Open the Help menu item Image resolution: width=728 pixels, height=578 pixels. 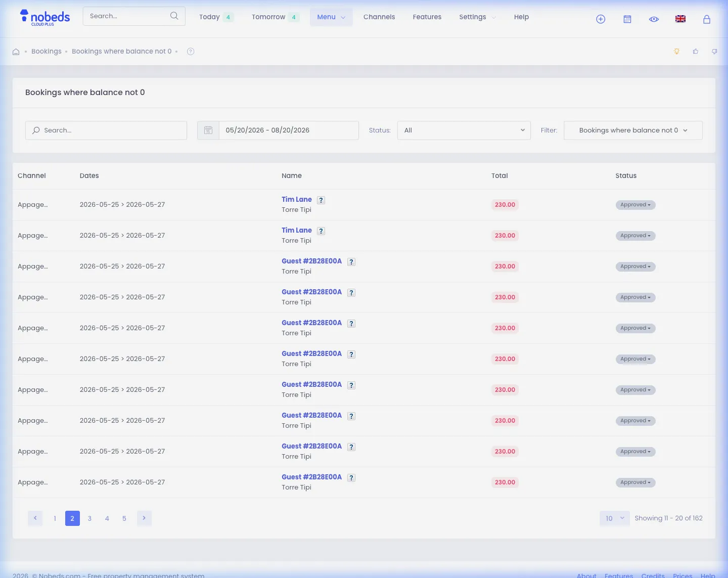[521, 17]
